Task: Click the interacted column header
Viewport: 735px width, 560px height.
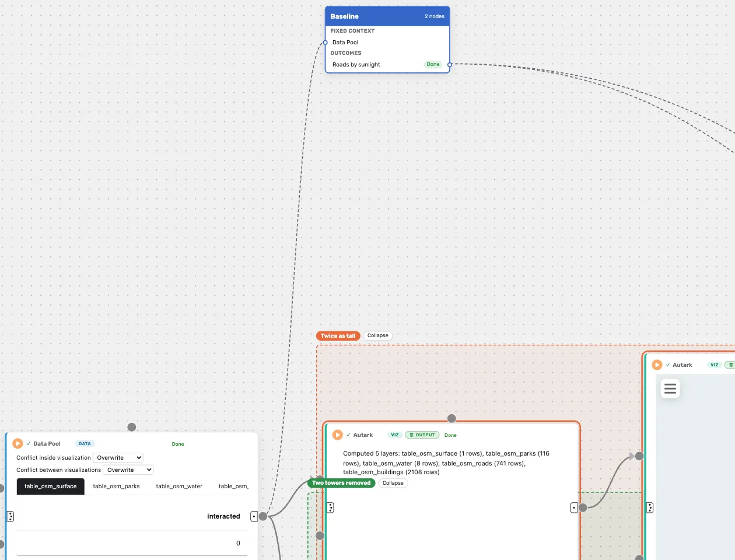Action: pos(223,516)
